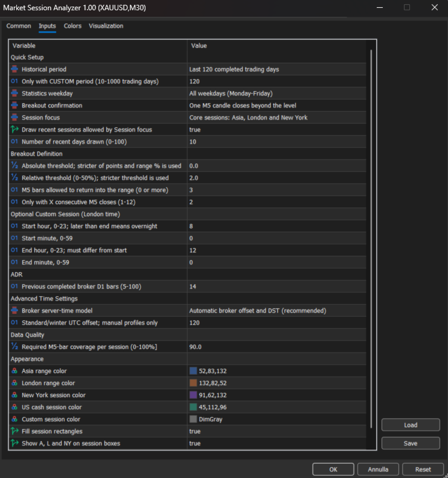
Task: Click the integer icon beside Only with CUSTOM period
Action: (x=14, y=81)
